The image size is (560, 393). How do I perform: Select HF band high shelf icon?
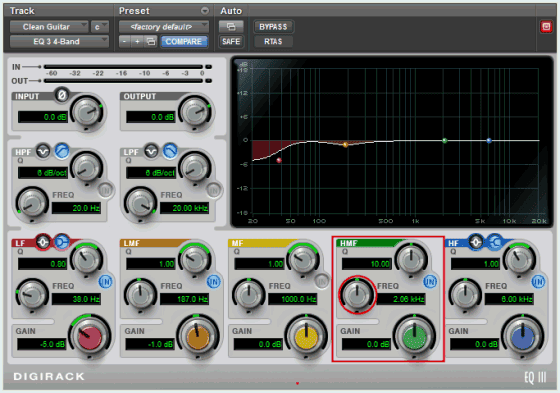[495, 242]
